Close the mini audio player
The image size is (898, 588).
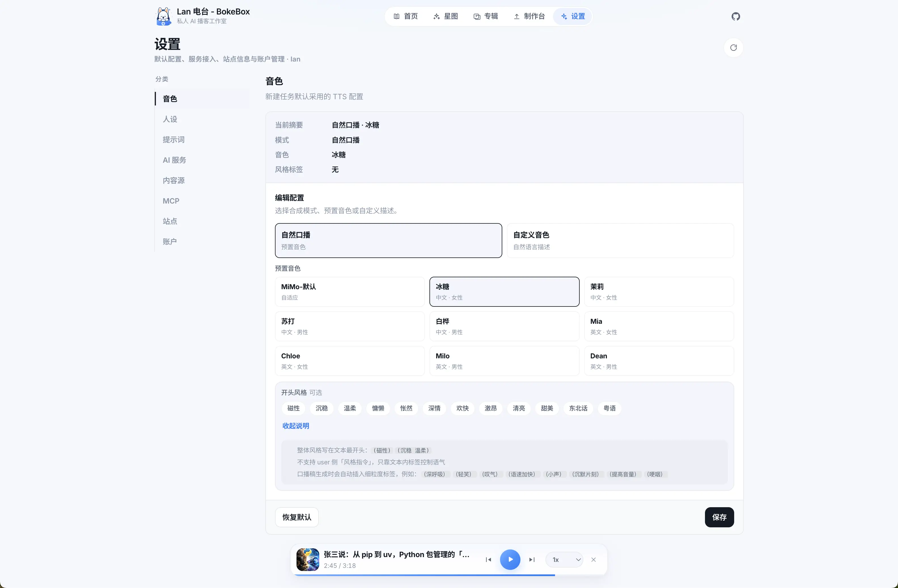[x=593, y=559]
